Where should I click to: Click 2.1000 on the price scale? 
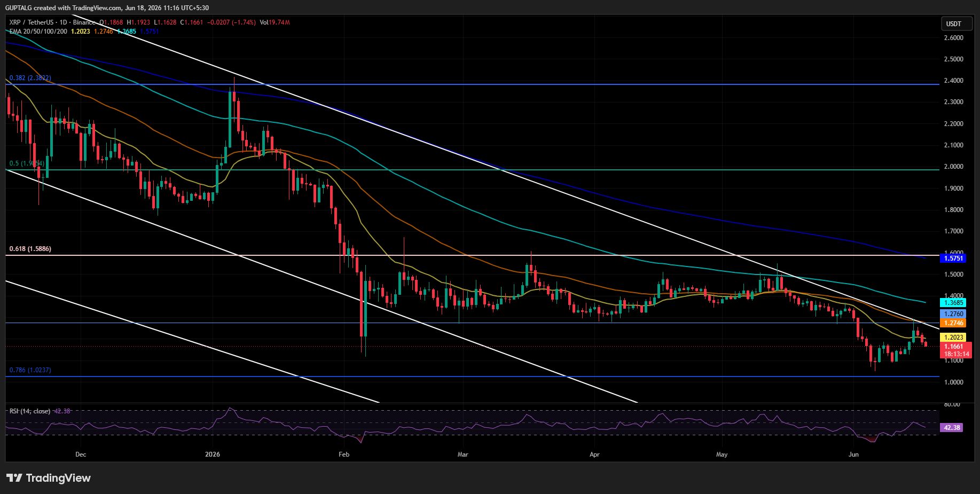[x=954, y=145]
